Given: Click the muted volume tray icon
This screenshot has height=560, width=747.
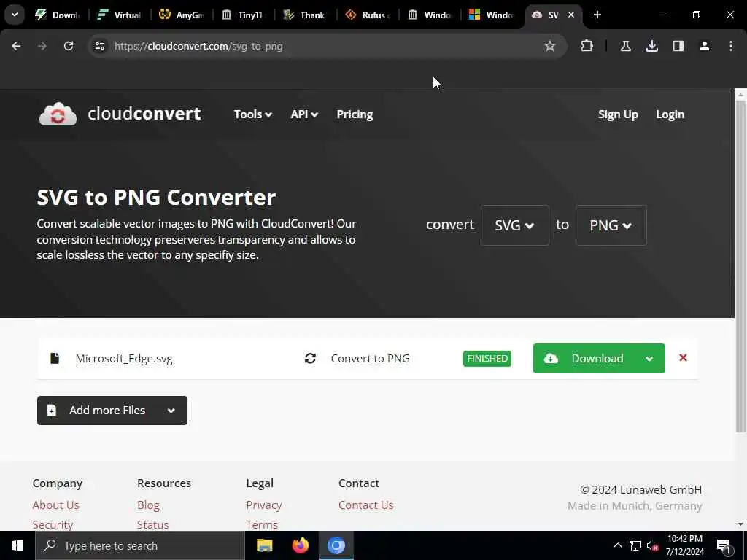Looking at the screenshot, I should tap(652, 545).
